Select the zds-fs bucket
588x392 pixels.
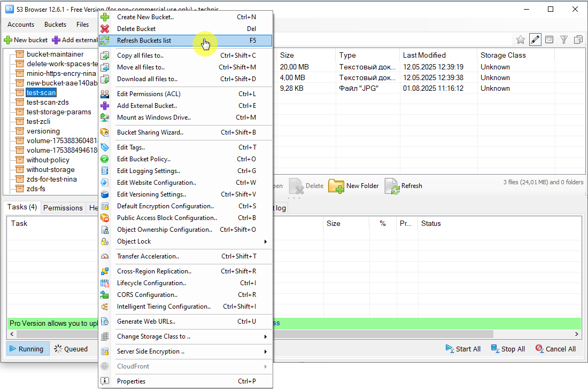[x=36, y=189]
